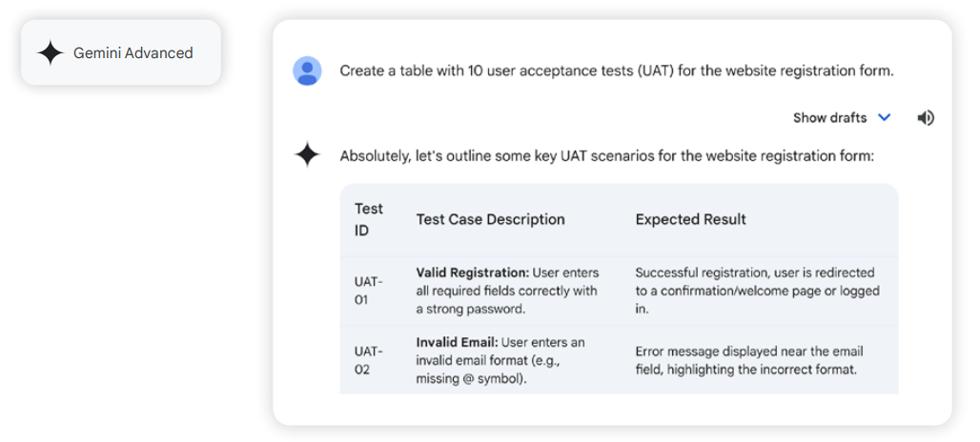Image resolution: width=980 pixels, height=442 pixels.
Task: Click the 'Error message displayed' expected result cell
Action: (748, 360)
